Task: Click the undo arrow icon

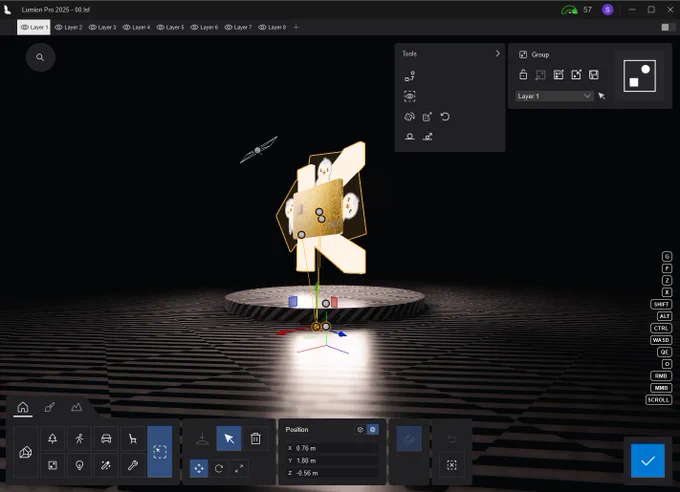Action: (x=452, y=439)
